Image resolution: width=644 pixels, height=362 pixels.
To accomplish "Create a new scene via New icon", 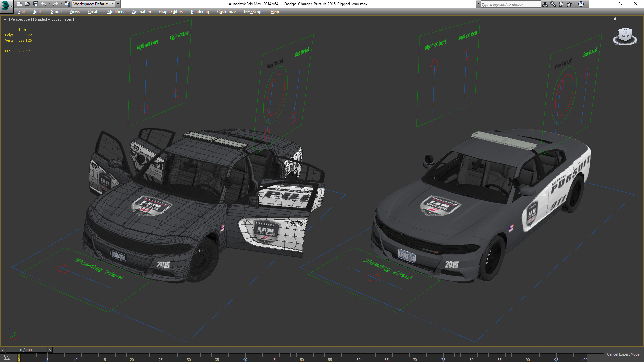I will pyautogui.click(x=19, y=4).
